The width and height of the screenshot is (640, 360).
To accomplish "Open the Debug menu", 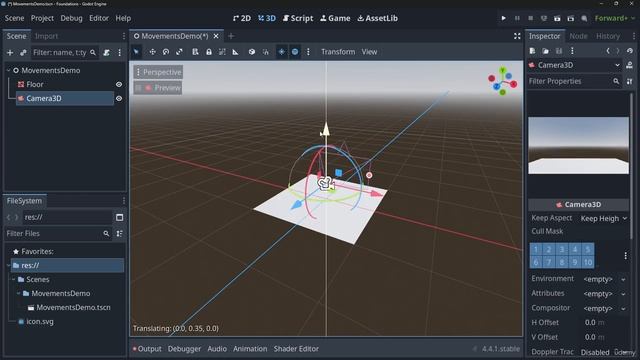I will 71,18.
